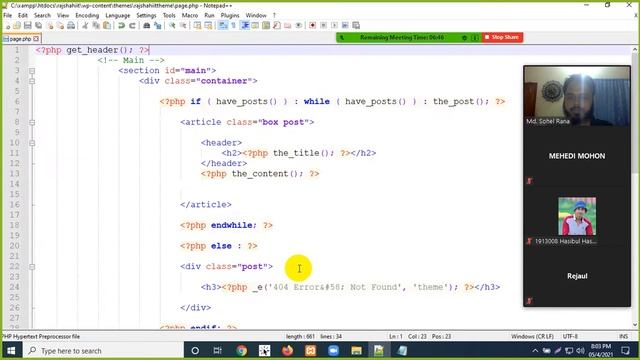Click the vertical scrollbar up arrow

point(635,49)
